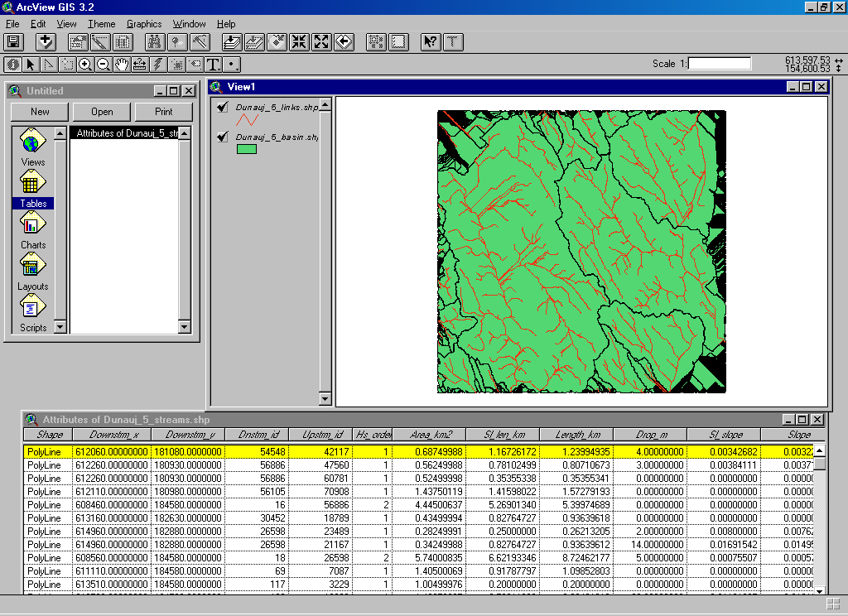848x616 pixels.
Task: Toggle Dunauj_5_basin.shp theme visibility checkbox
Action: click(222, 137)
